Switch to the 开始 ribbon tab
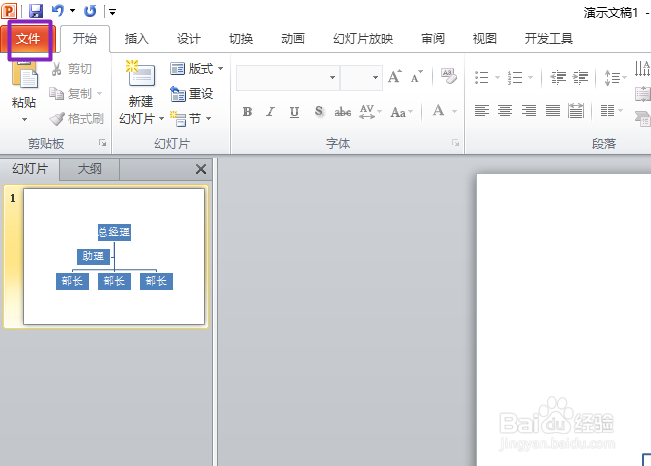This screenshot has height=466, width=651. (85, 39)
